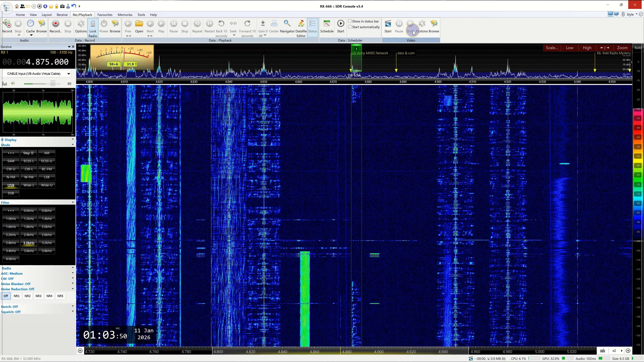Check the Start automatically option
644x362 pixels.
[x=350, y=27]
